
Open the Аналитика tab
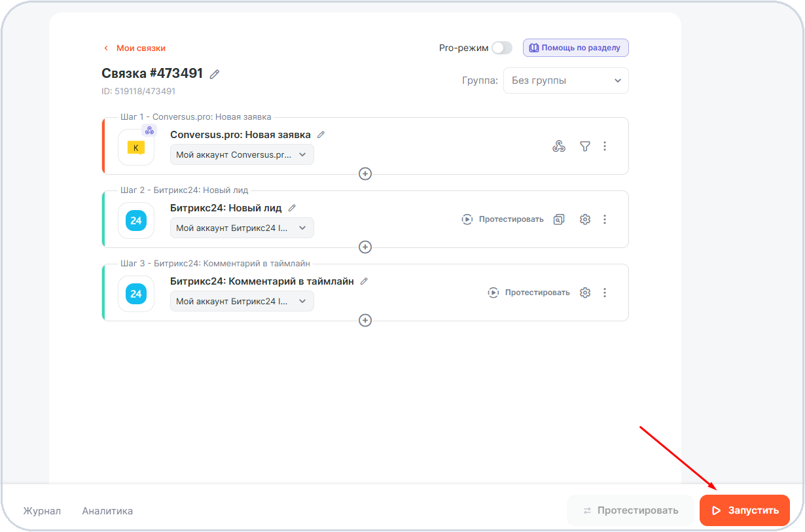tap(107, 511)
